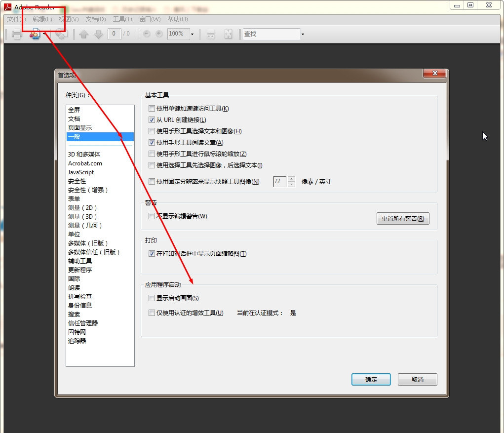
Task: Select 3D 和多媒体 category
Action: click(x=100, y=155)
